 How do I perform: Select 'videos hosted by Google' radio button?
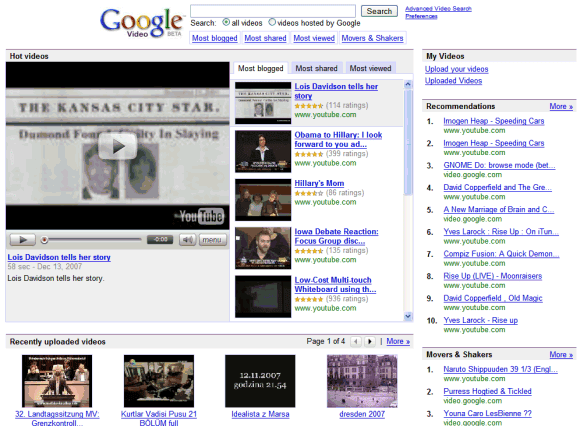point(272,23)
